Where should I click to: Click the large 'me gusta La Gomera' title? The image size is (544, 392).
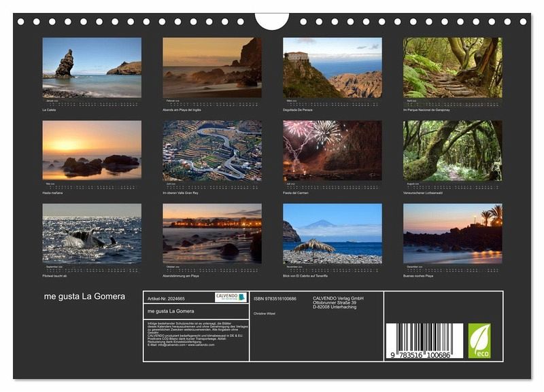[x=84, y=296]
